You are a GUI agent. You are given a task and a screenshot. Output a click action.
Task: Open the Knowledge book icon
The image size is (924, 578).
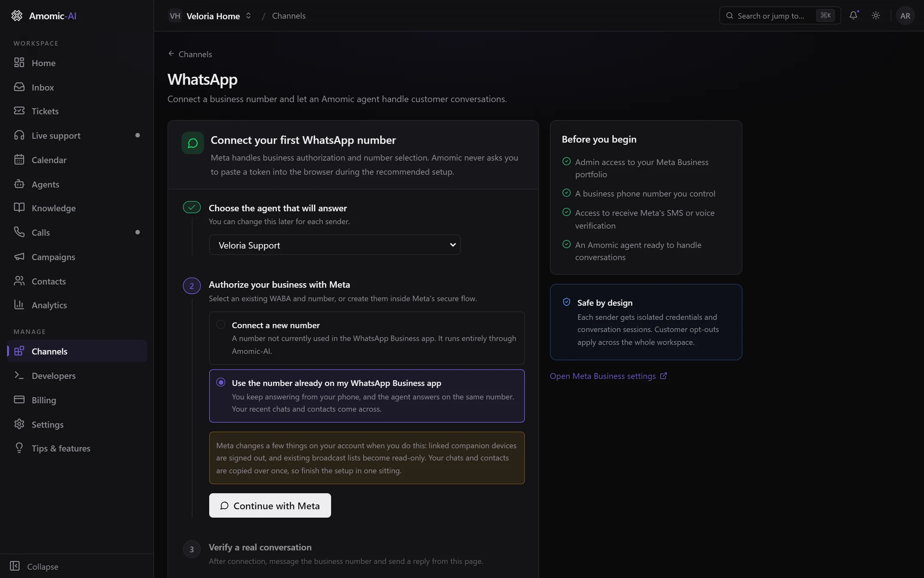19,208
